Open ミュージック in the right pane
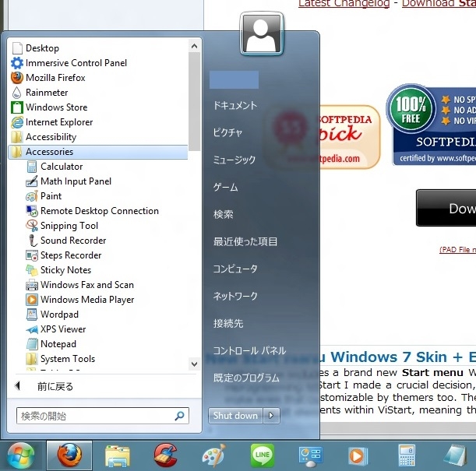This screenshot has width=476, height=471. point(234,160)
